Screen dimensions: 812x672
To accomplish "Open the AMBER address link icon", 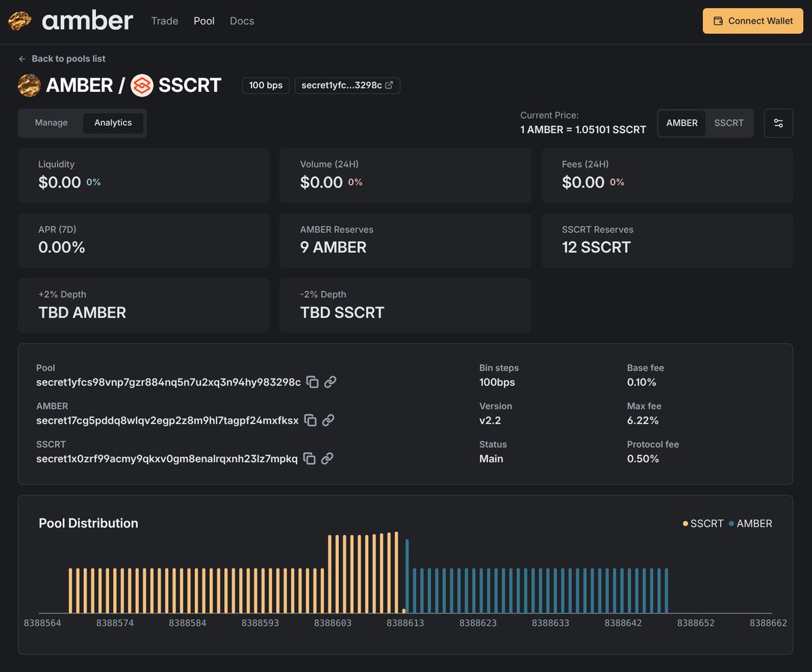I will click(x=328, y=420).
